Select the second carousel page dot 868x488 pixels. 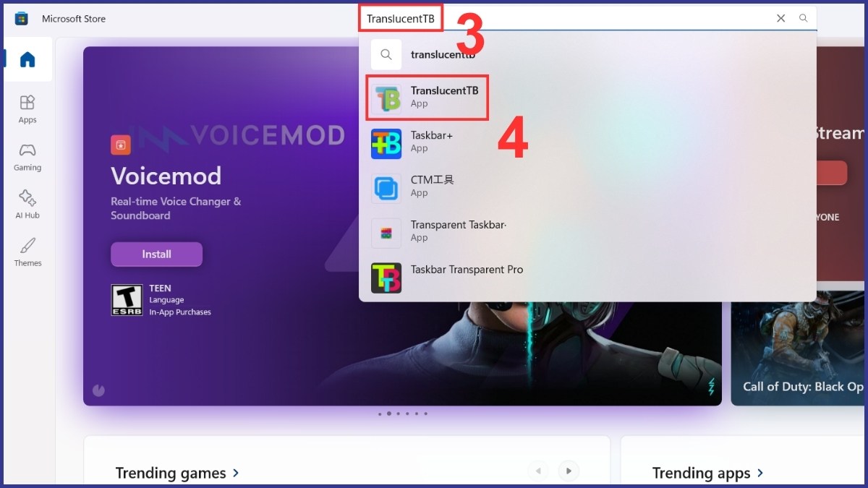[x=389, y=414]
